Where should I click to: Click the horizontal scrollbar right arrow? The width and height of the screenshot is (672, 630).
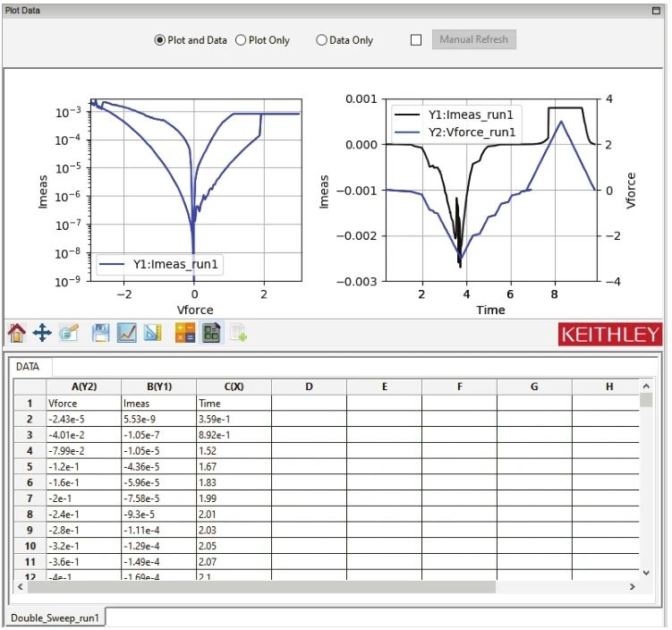632,587
